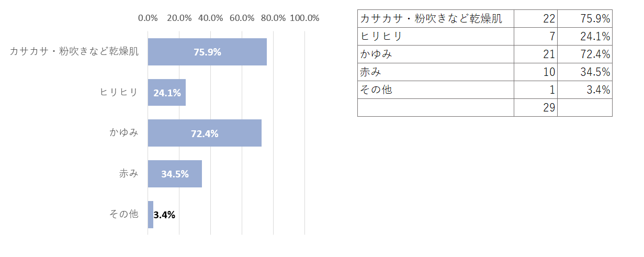644x257 pixels.
Task: Click the 60.0% axis tick label
Action: (242, 18)
